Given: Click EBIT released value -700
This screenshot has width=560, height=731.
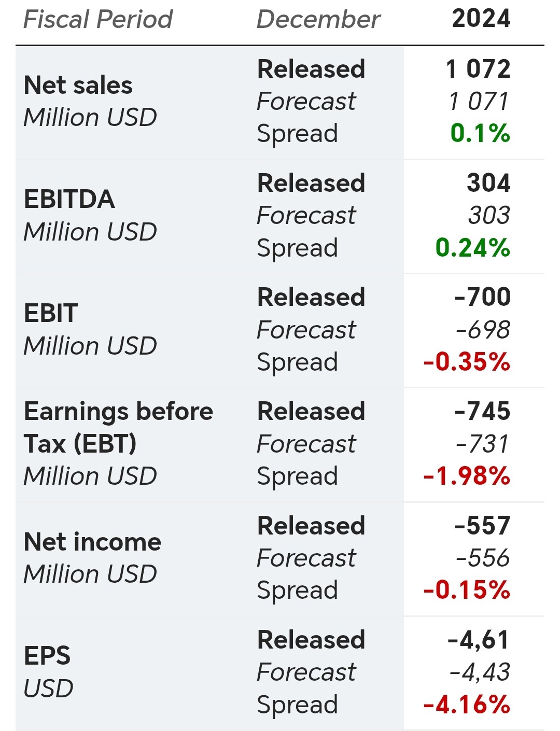Looking at the screenshot, I should [482, 297].
